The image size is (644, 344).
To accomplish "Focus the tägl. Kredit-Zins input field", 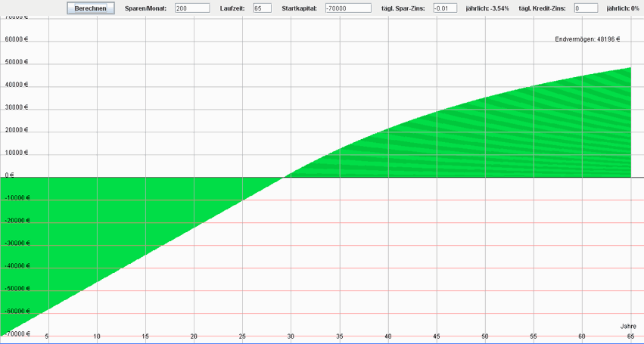I will 585,8.
